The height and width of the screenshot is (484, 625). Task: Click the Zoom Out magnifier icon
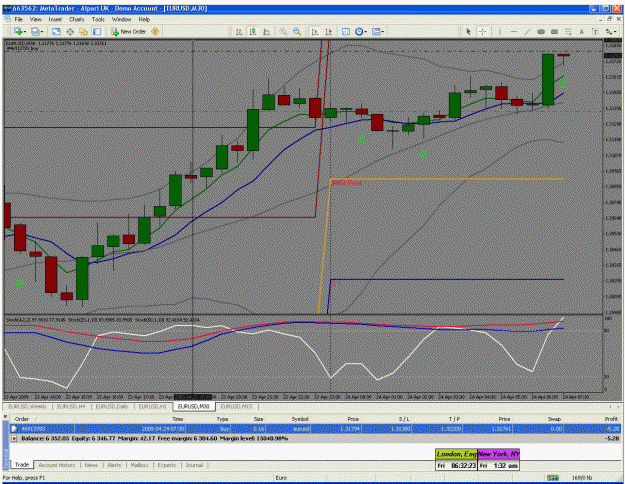click(x=297, y=31)
